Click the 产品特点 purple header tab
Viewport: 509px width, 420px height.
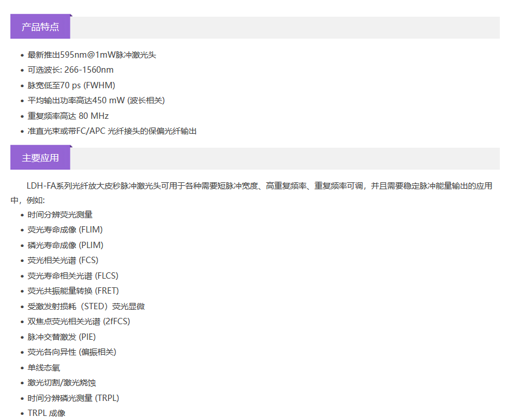coord(40,27)
